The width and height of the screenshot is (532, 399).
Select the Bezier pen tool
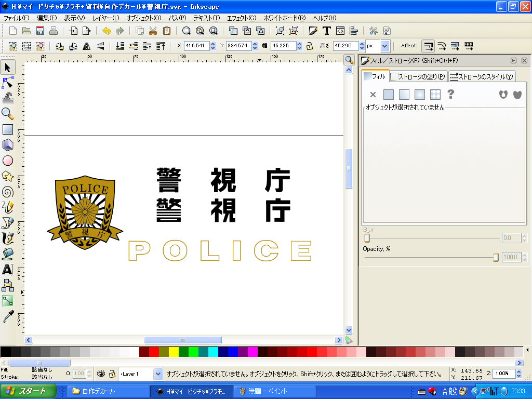pyautogui.click(x=8, y=222)
